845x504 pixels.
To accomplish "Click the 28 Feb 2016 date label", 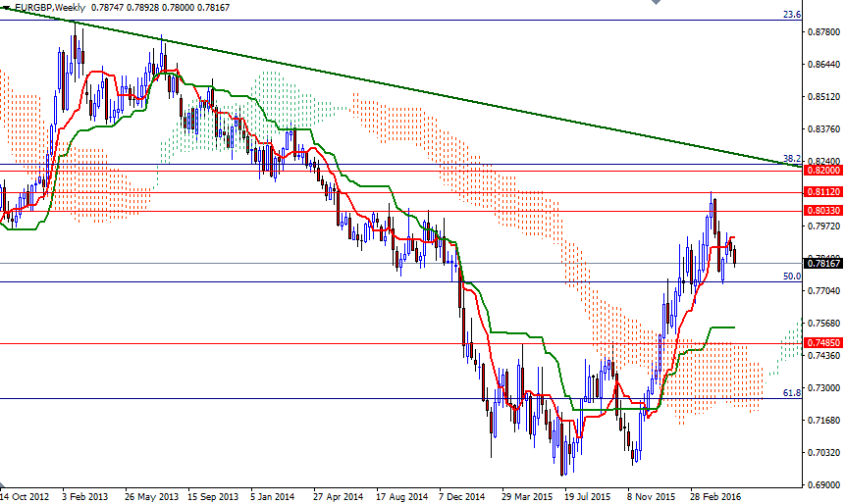I will [715, 496].
